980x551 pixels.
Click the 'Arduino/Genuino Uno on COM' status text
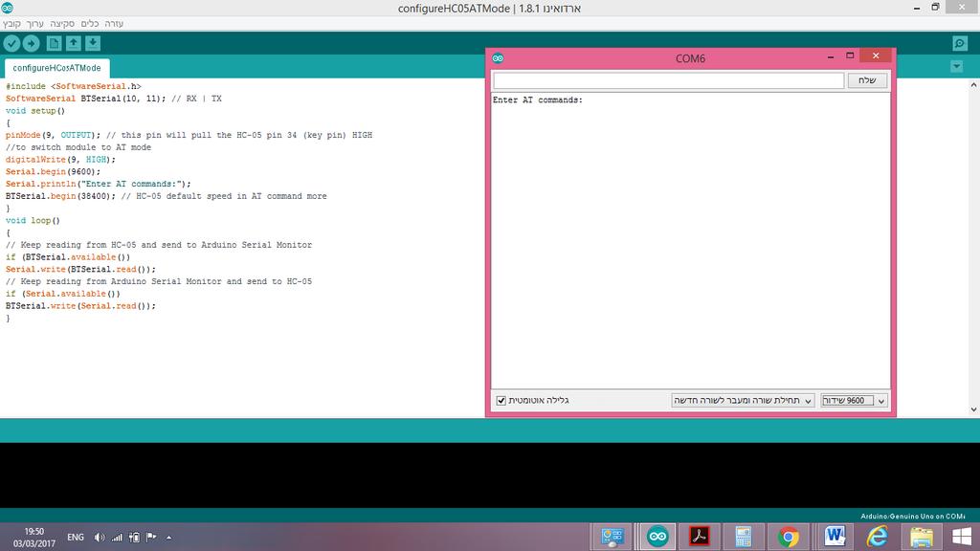coord(912,517)
